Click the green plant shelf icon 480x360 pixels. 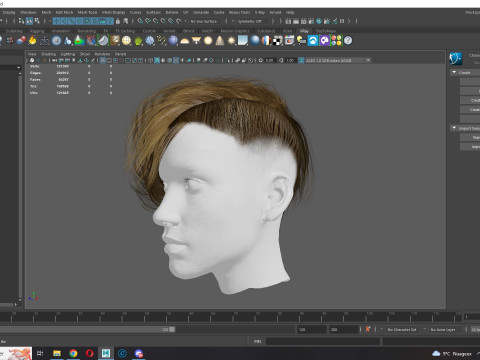point(138,41)
